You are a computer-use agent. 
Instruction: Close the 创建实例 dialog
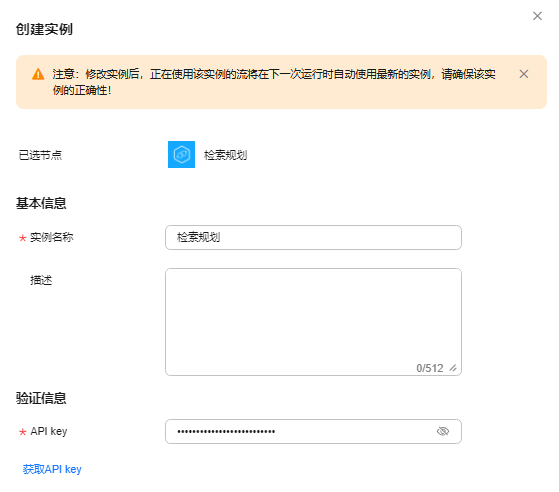coord(537,16)
